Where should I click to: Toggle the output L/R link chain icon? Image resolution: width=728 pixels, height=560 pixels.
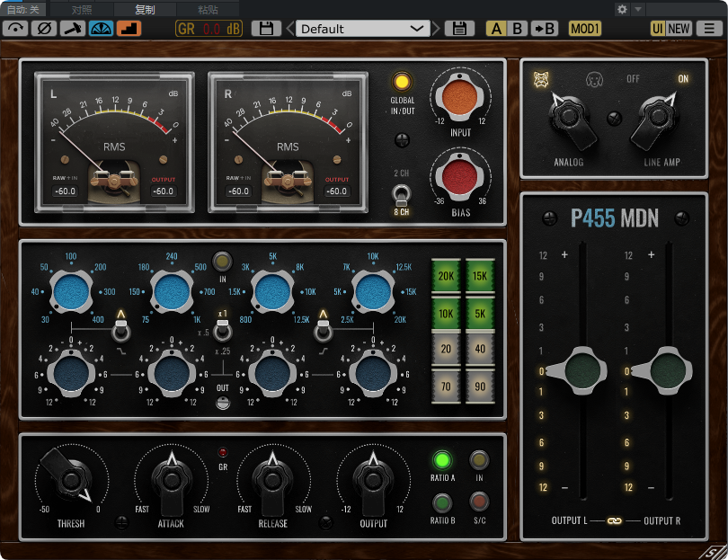(615, 521)
